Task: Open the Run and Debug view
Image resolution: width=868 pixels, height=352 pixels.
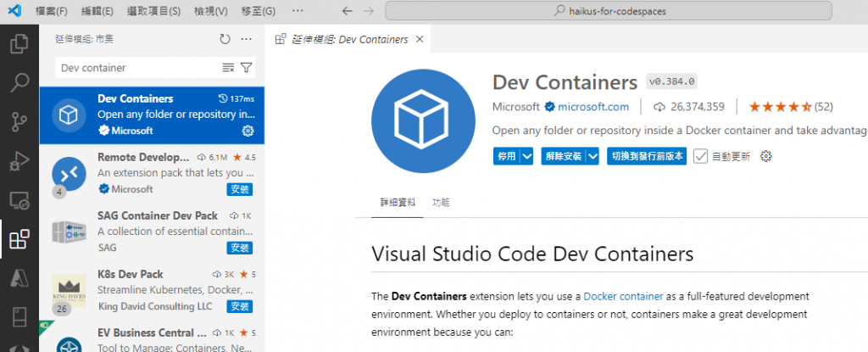Action: (19, 161)
